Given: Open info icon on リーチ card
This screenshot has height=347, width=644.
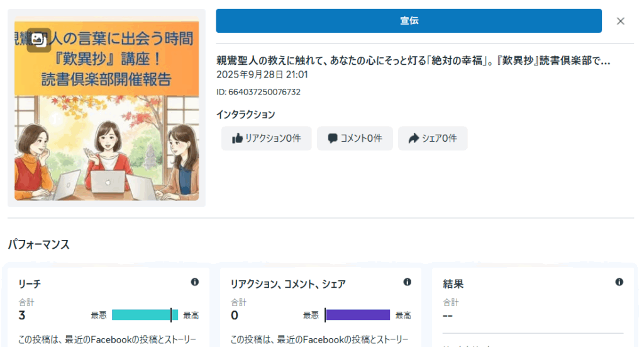Looking at the screenshot, I should pyautogui.click(x=195, y=282).
